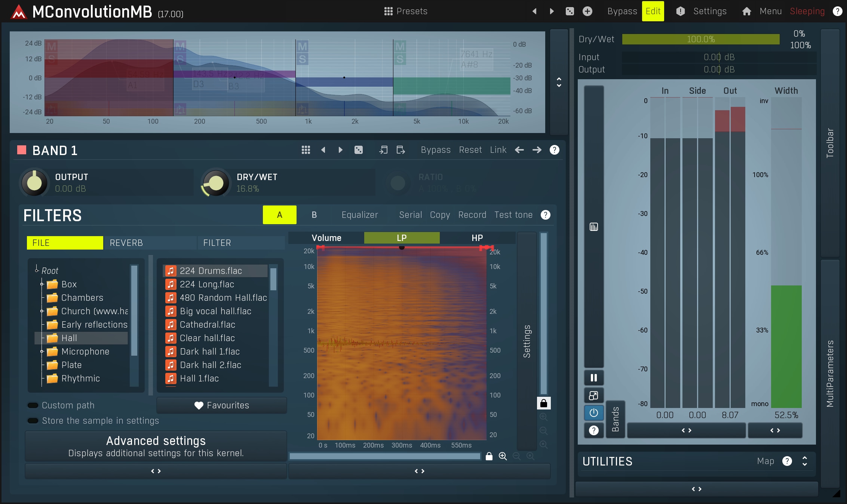The width and height of the screenshot is (847, 504).
Task: Open Advanced settings for this kernel
Action: (x=156, y=446)
